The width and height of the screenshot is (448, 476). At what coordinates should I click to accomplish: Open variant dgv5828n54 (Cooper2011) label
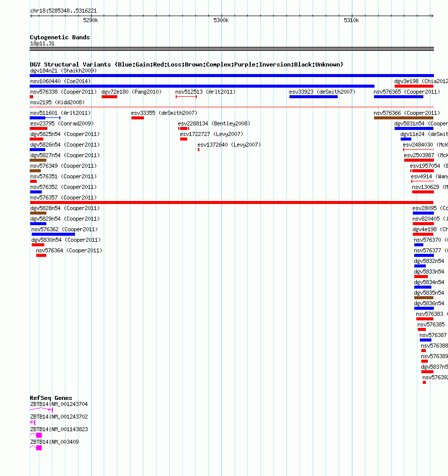coord(65,209)
